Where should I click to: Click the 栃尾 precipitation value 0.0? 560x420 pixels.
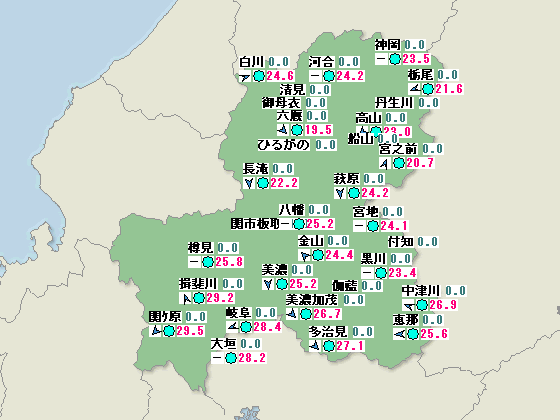click(448, 75)
